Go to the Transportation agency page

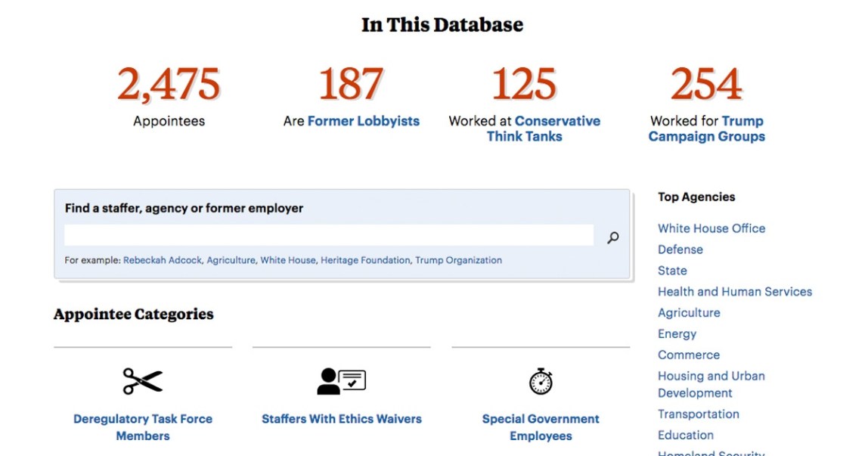click(x=699, y=414)
